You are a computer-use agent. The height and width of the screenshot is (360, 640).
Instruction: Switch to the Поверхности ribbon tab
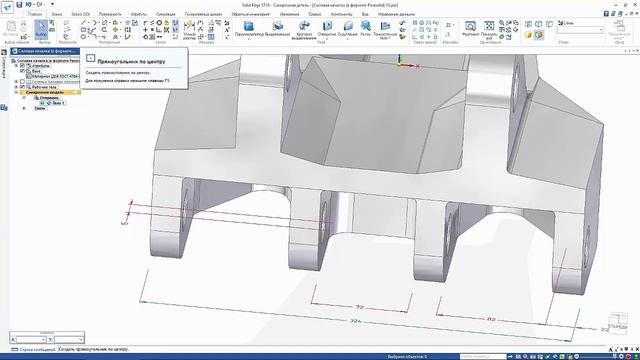click(110, 14)
